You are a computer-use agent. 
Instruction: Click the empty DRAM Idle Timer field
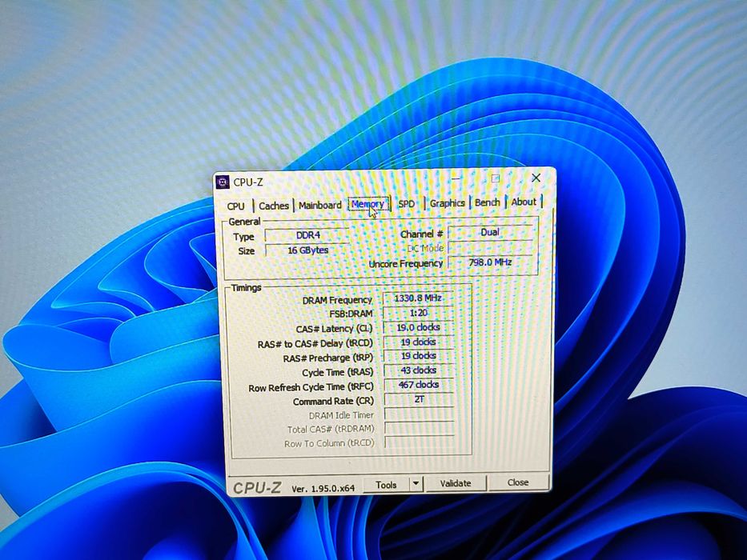[420, 414]
